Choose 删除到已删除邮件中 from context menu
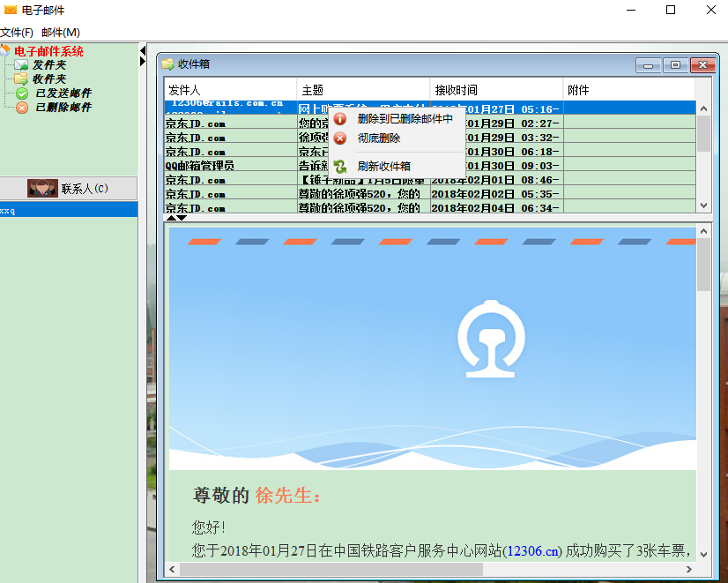The height and width of the screenshot is (583, 728). (x=397, y=119)
